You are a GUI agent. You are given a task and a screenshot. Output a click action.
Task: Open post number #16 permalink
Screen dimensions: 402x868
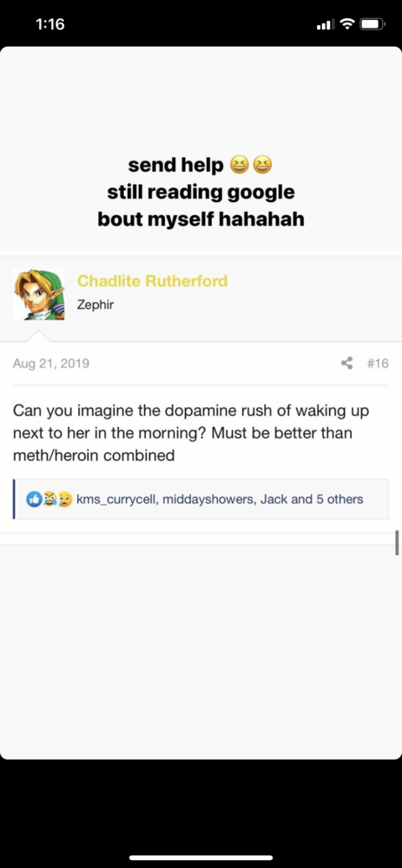[x=378, y=364]
